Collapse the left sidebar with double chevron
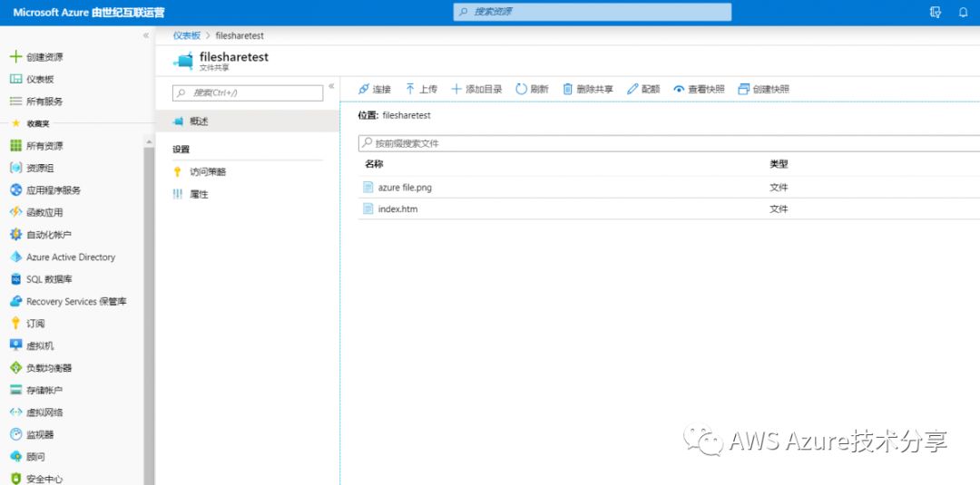The width and height of the screenshot is (980, 485). (146, 35)
